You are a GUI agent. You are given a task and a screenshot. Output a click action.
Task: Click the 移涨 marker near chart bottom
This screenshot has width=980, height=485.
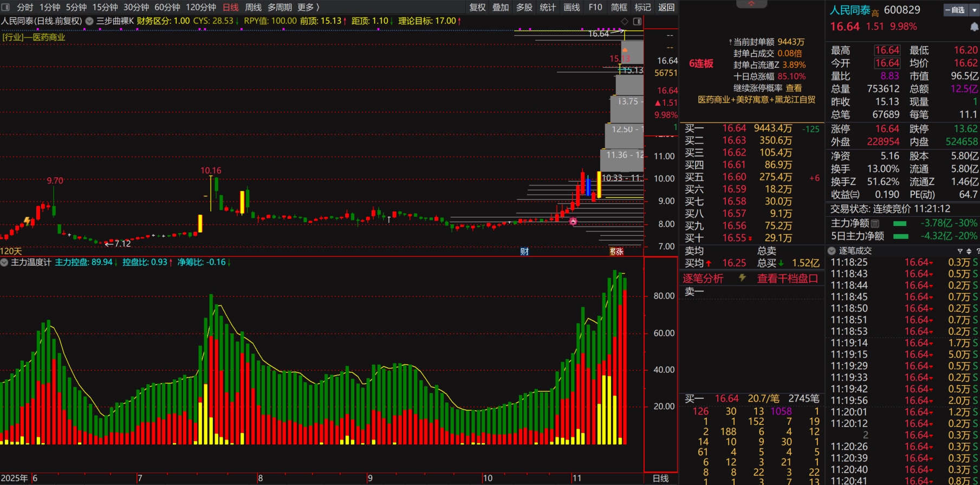[616, 251]
